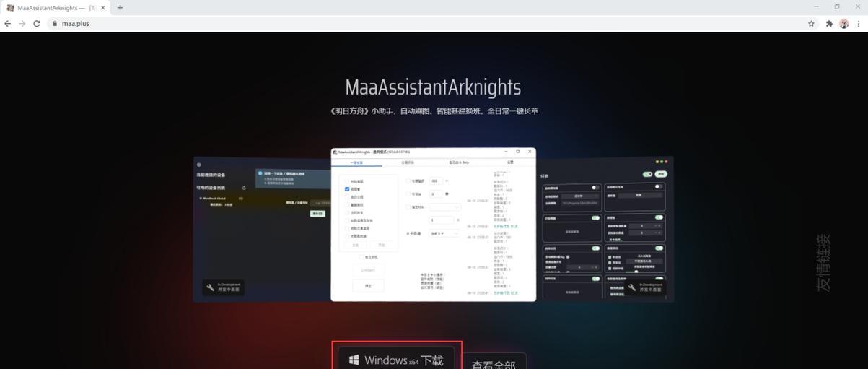Select the center MAA window screenshot
This screenshot has width=868, height=369.
(x=433, y=224)
